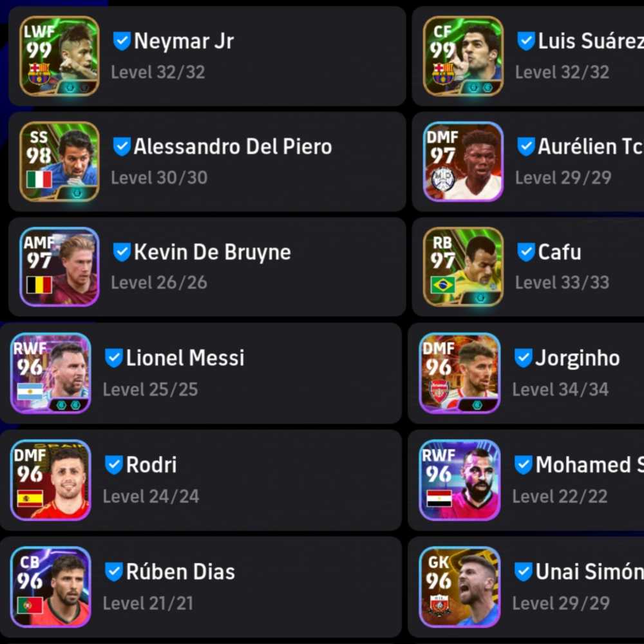Click the Portugal flag on Rúben Dias card
Viewport: 644px width, 644px height.
(x=30, y=605)
